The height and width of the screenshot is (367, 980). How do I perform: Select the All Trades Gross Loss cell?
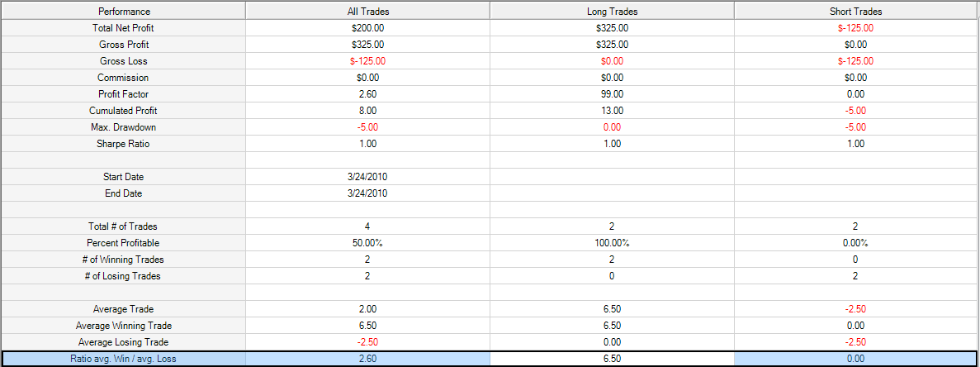(367, 61)
